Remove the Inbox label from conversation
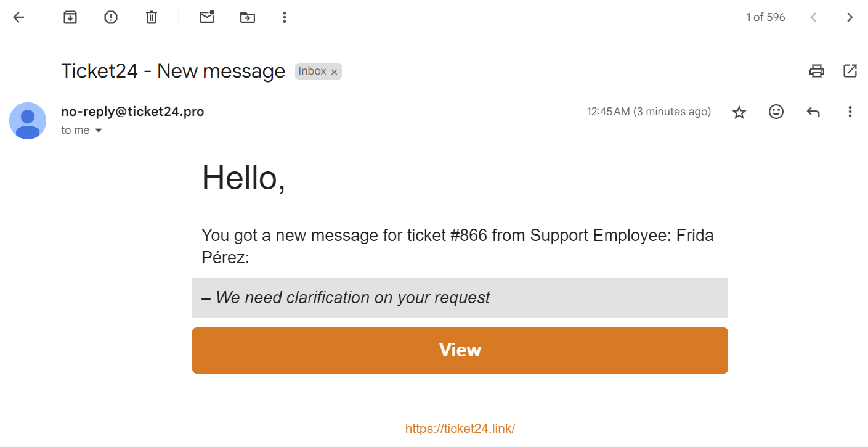The width and height of the screenshot is (868, 447). (x=335, y=72)
